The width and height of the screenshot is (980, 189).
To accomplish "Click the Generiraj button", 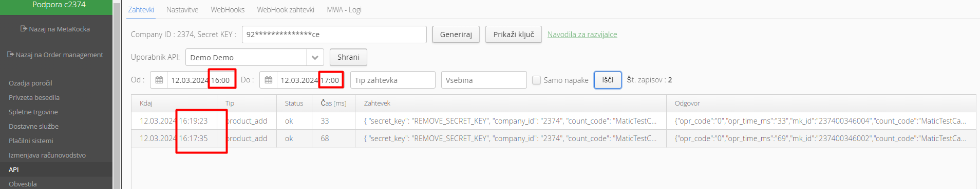I will [456, 35].
